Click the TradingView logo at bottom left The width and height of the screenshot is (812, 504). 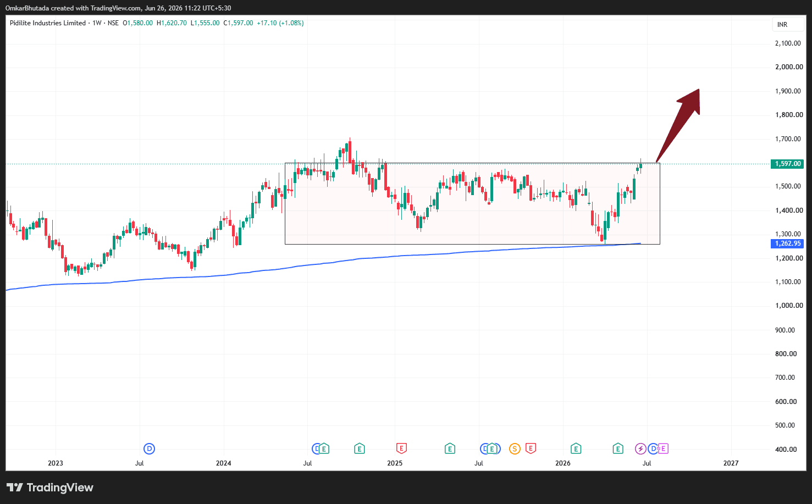click(x=50, y=488)
